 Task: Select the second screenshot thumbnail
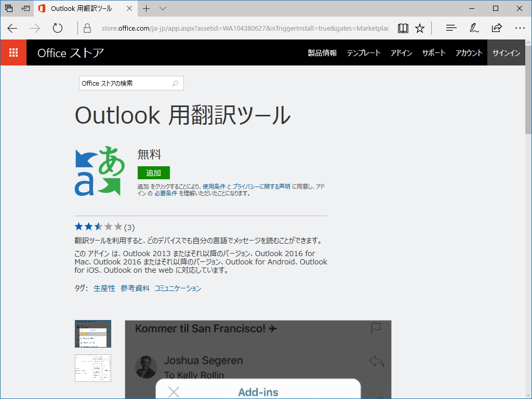[x=92, y=368]
